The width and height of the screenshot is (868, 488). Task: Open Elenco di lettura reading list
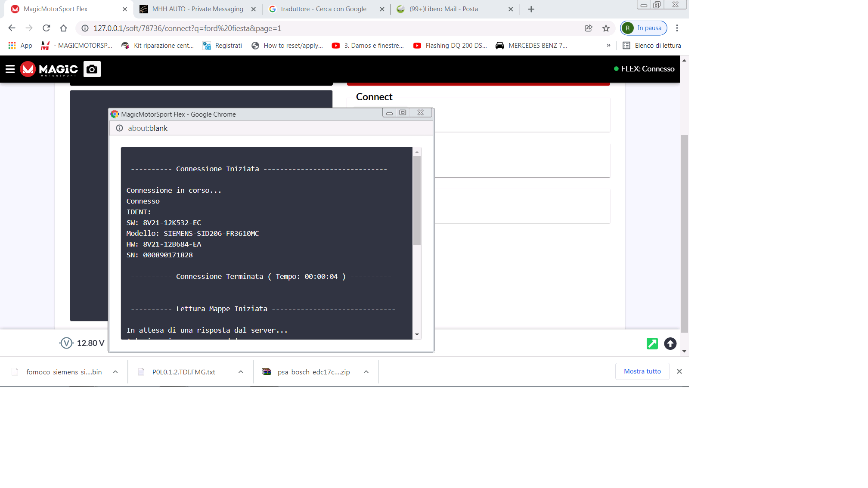pos(652,46)
